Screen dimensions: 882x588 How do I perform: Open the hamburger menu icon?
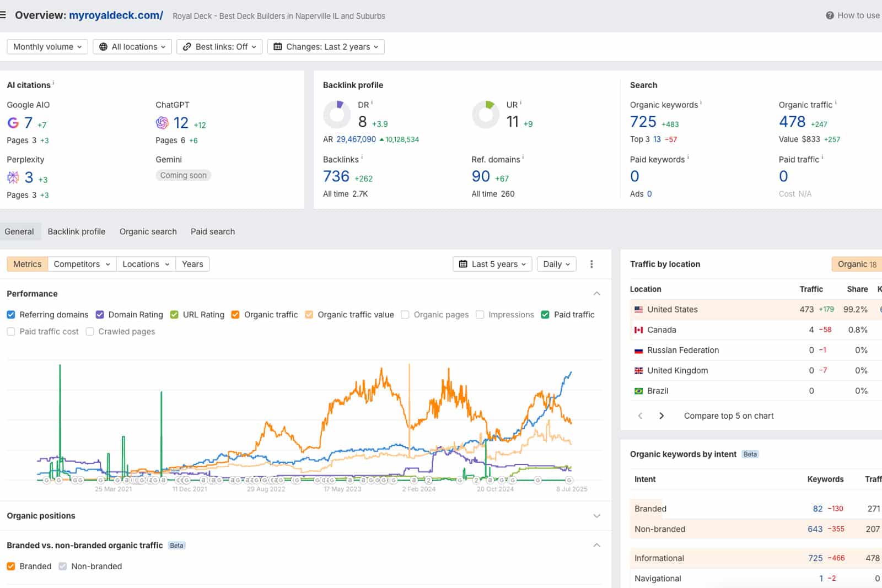(3, 15)
